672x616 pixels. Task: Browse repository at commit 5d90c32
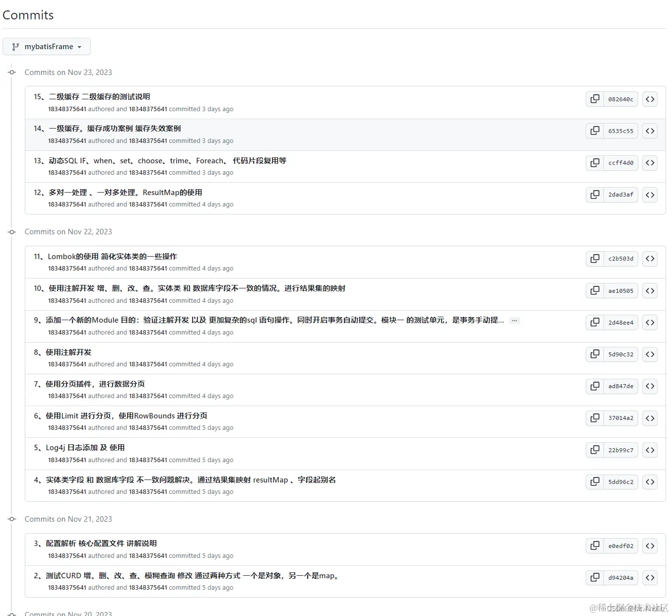pos(650,354)
